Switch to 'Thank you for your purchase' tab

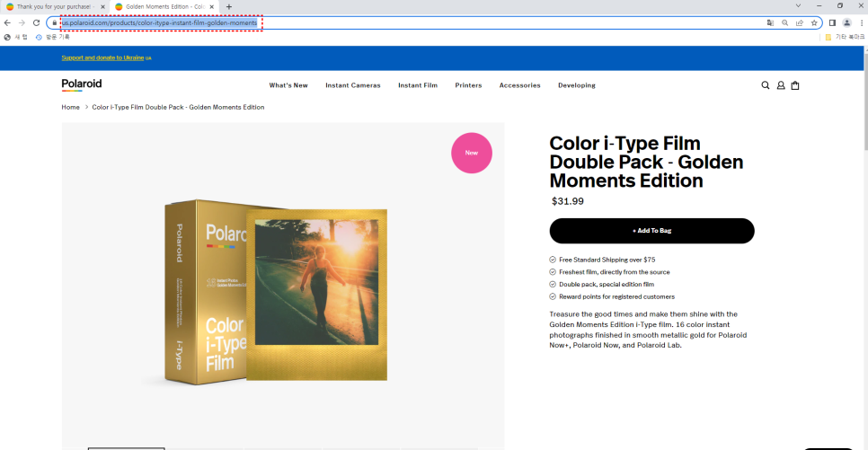[x=54, y=6]
